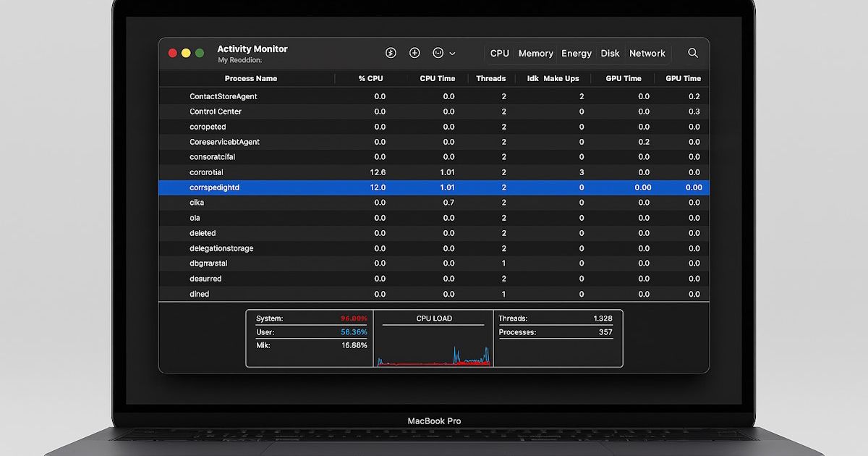The height and width of the screenshot is (456, 868).
Task: Click the 12.6 % CPU value for cororotial
Action: tap(378, 172)
